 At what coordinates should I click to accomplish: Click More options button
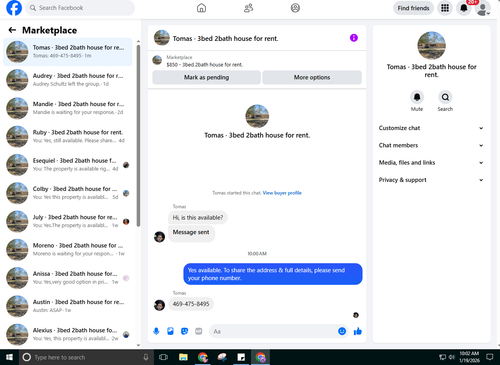click(x=312, y=77)
